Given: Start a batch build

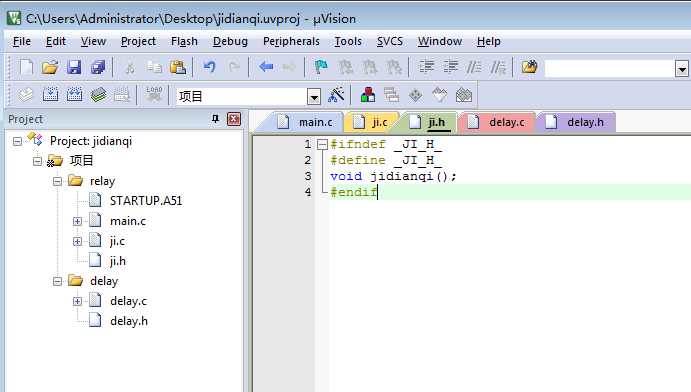Looking at the screenshot, I should tap(98, 95).
